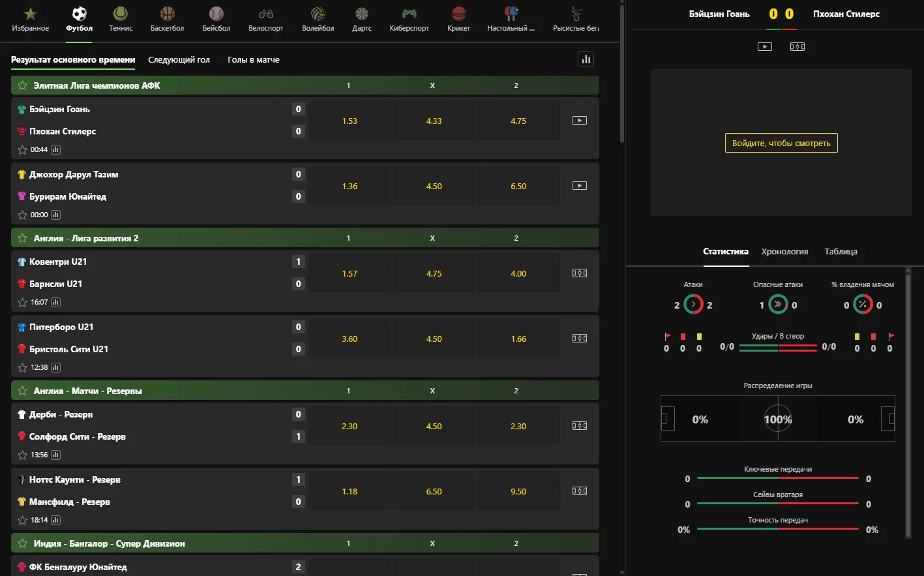This screenshot has width=924, height=576.
Task: Click the statistics panel scrollbar
Action: [908, 404]
